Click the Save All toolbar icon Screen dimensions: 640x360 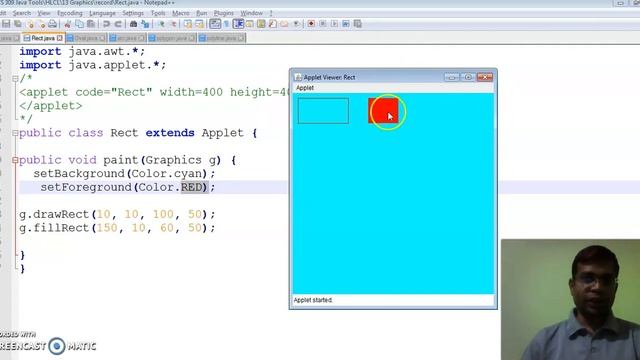(x=18, y=24)
